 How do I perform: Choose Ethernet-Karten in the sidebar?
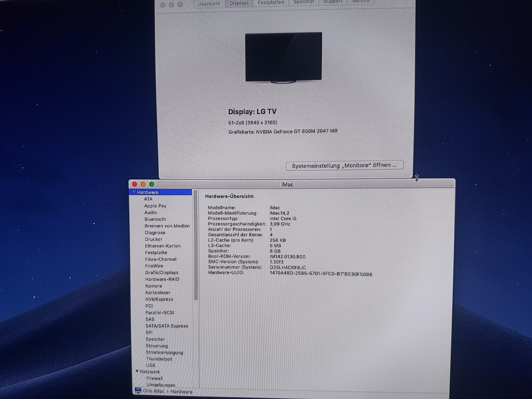162,246
